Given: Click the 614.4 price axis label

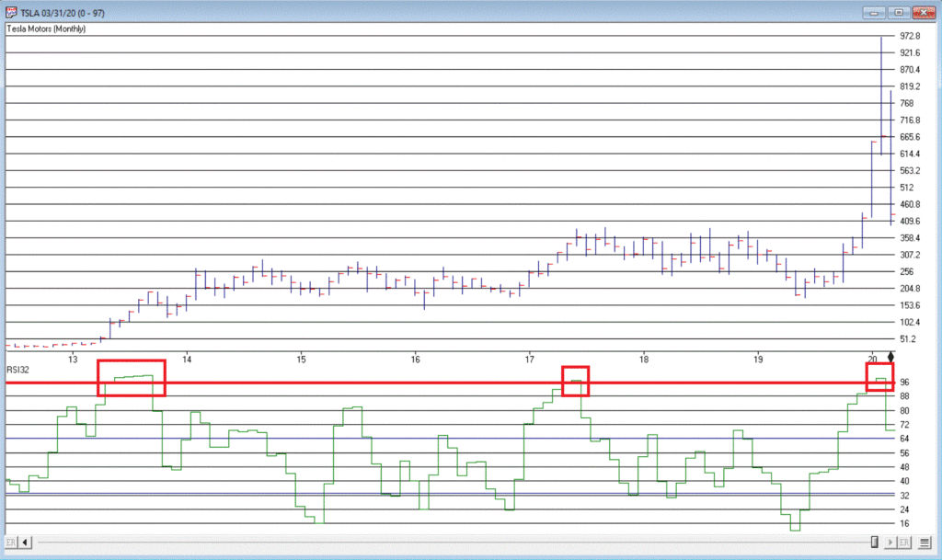Looking at the screenshot, I should click(x=910, y=154).
